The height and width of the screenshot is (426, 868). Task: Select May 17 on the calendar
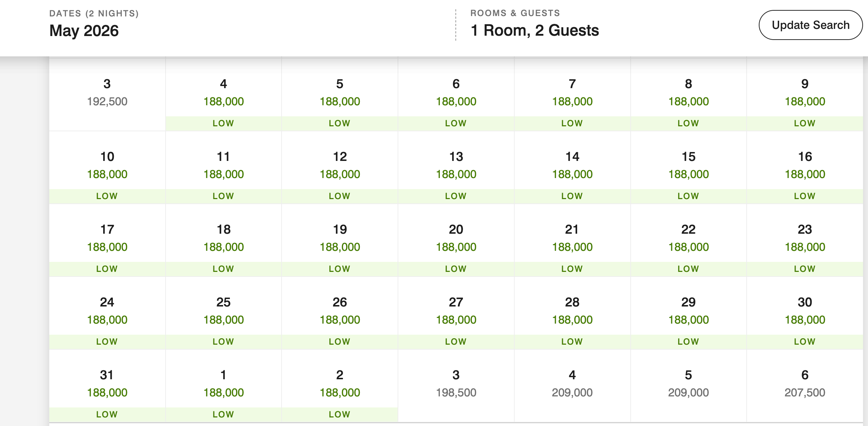tap(107, 240)
